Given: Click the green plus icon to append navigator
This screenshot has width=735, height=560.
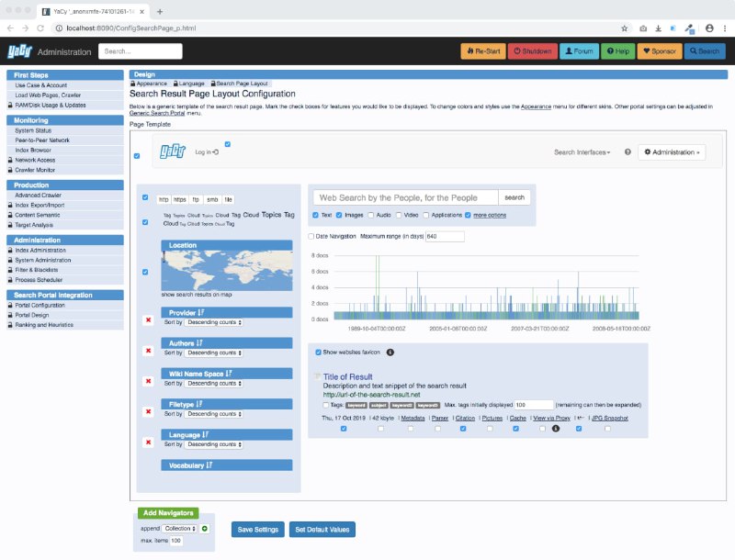Looking at the screenshot, I should coord(205,529).
